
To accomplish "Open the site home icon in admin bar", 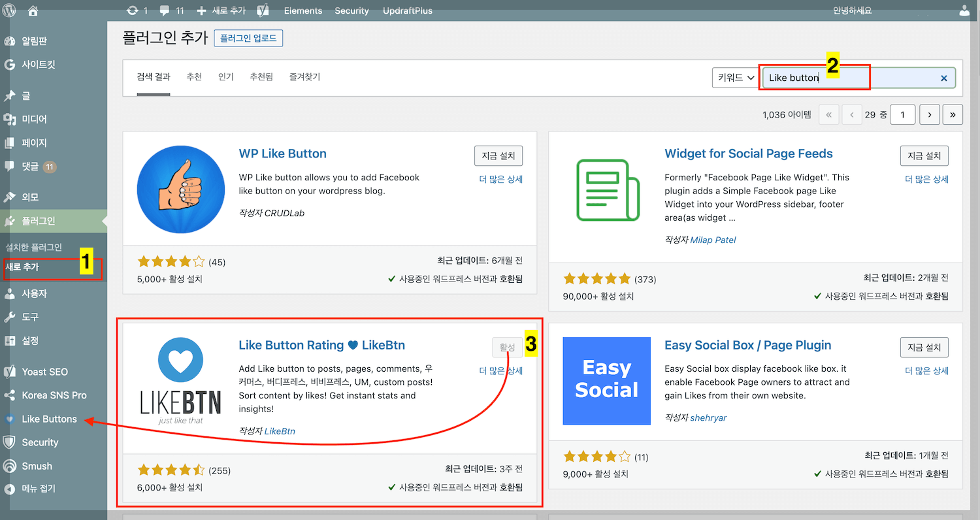I will 33,10.
